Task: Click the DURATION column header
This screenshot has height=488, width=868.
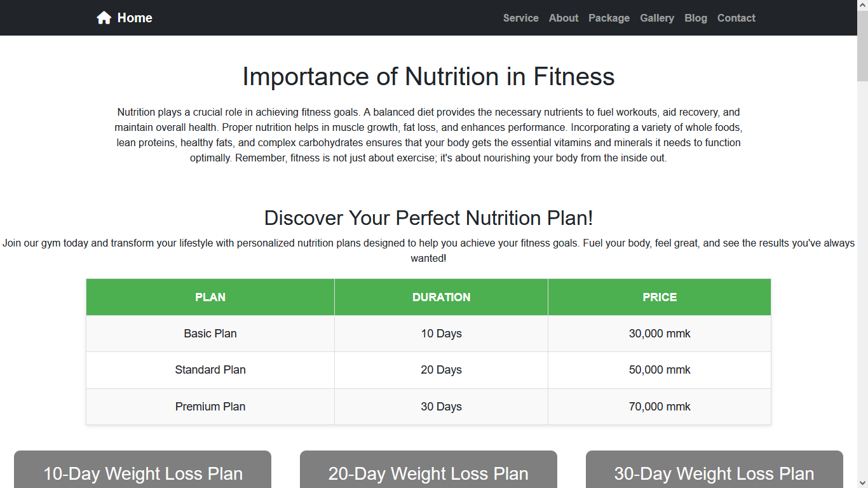Action: [x=441, y=297]
